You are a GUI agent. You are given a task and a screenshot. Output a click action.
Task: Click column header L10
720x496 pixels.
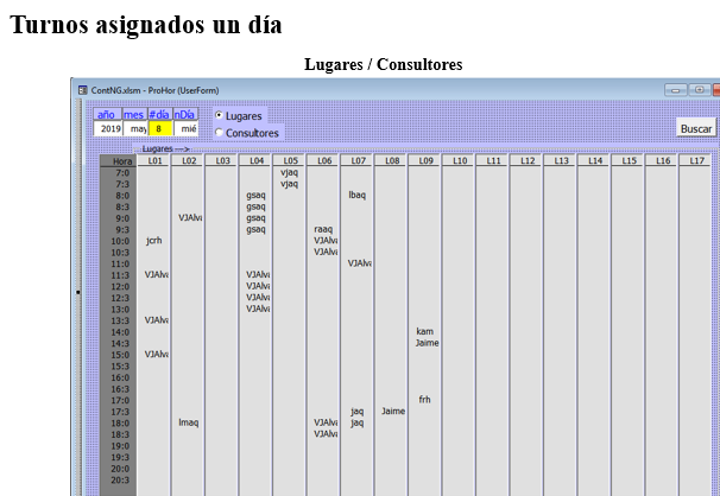tap(460, 161)
